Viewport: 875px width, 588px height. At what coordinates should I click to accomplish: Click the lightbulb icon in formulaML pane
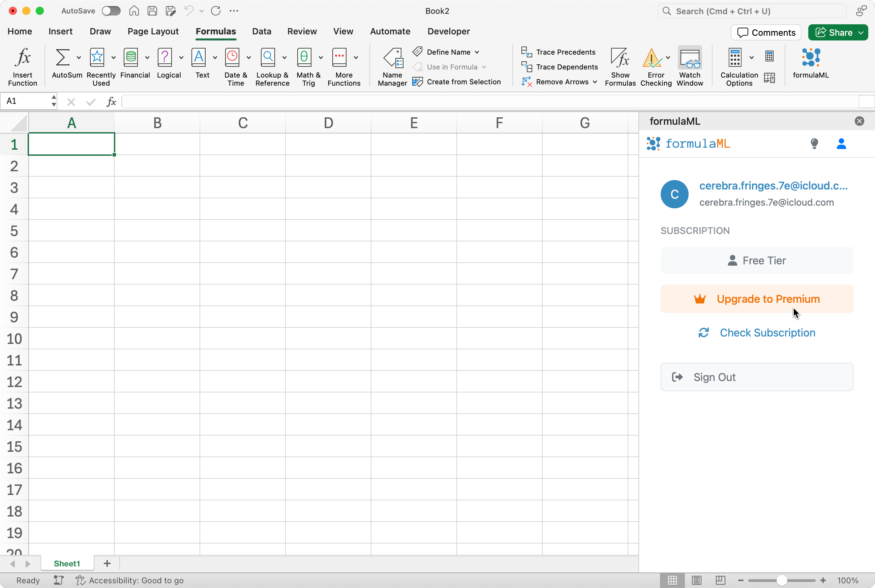[x=814, y=144]
